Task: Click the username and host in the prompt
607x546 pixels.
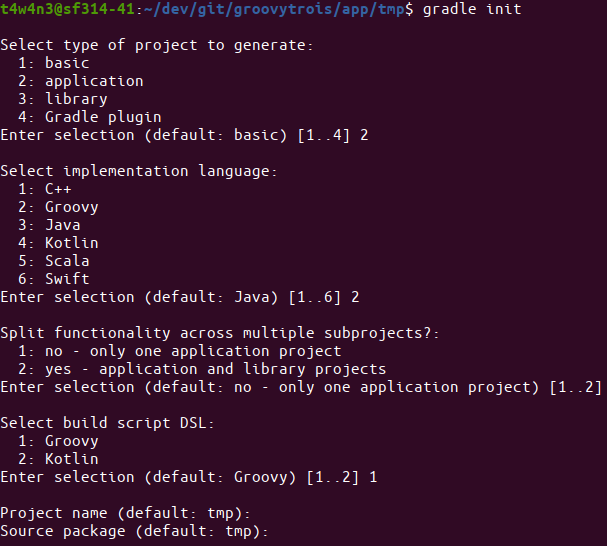Action: [x=66, y=9]
